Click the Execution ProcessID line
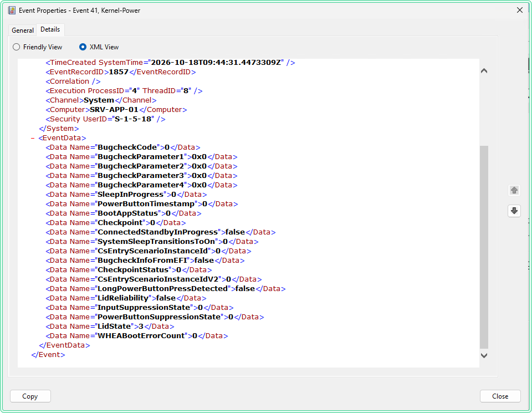 (x=124, y=91)
